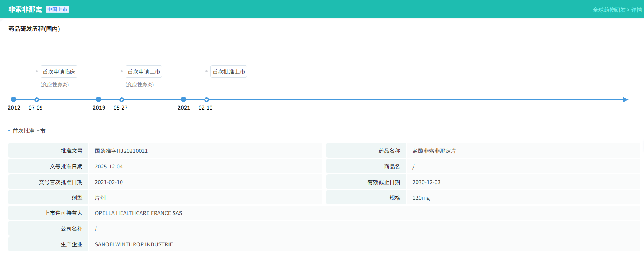The image size is (644, 259).
Task: Click the 05-27 hollow timeline marker
Action: (x=122, y=100)
